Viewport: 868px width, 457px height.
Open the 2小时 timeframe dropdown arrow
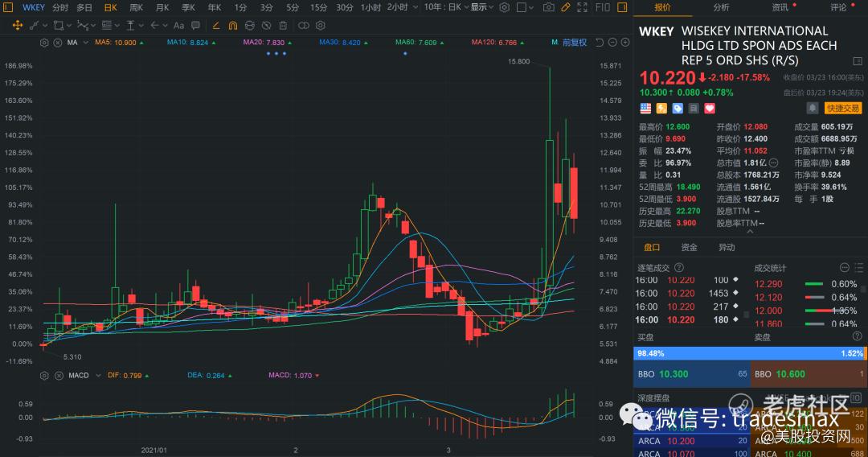click(416, 7)
